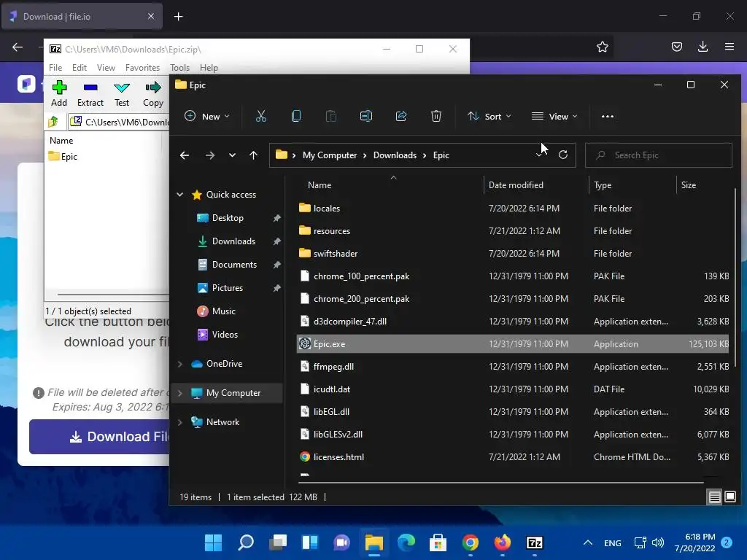This screenshot has width=747, height=560.
Task: Click the Explorer vertical scrollbar
Action: [735, 276]
